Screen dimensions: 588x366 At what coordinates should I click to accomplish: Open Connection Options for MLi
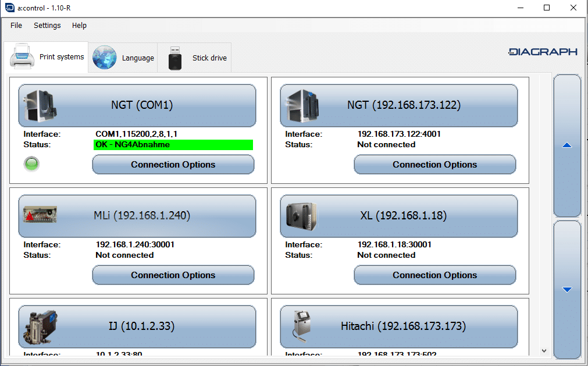(x=173, y=275)
